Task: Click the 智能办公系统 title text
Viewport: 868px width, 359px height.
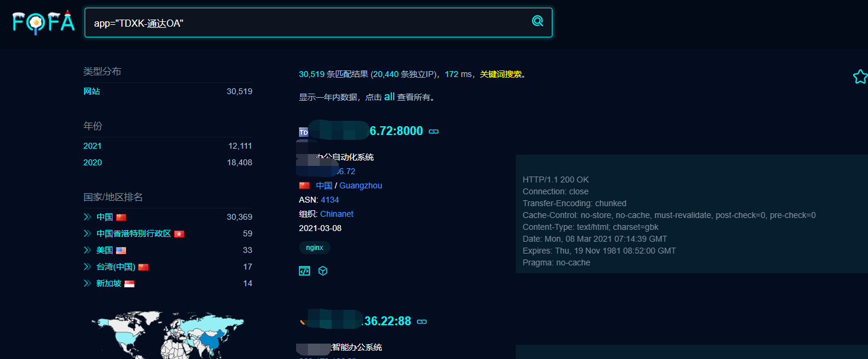Action: 356,347
